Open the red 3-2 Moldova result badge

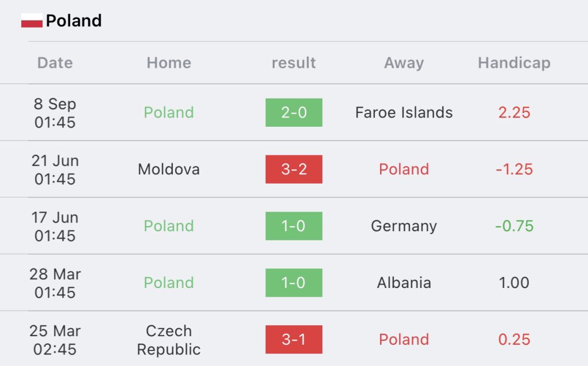[294, 169]
